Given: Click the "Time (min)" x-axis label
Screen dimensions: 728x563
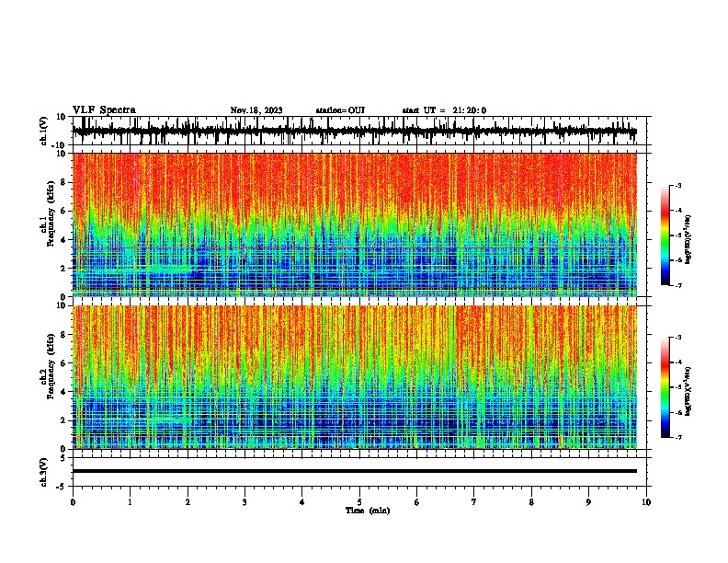Looking at the screenshot, I should [368, 511].
